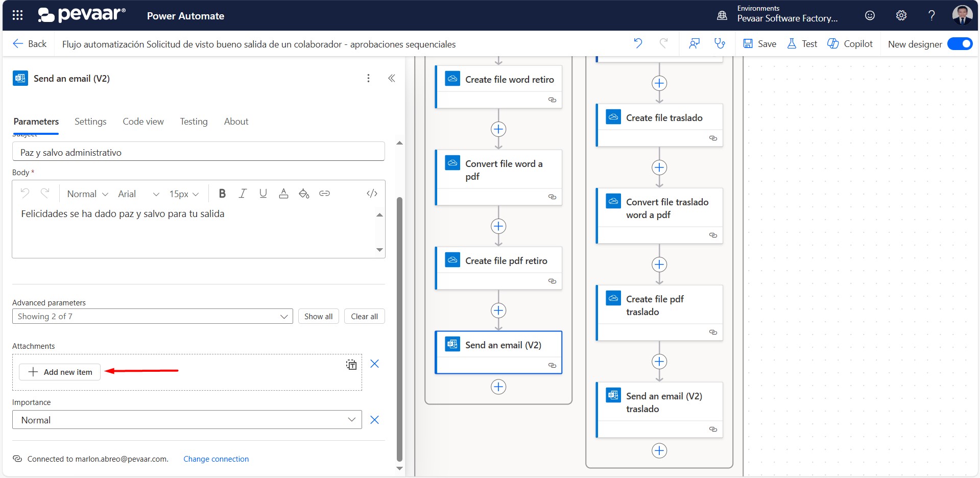The height and width of the screenshot is (478, 980).
Task: Switch to the Parameters tab
Action: (36, 122)
